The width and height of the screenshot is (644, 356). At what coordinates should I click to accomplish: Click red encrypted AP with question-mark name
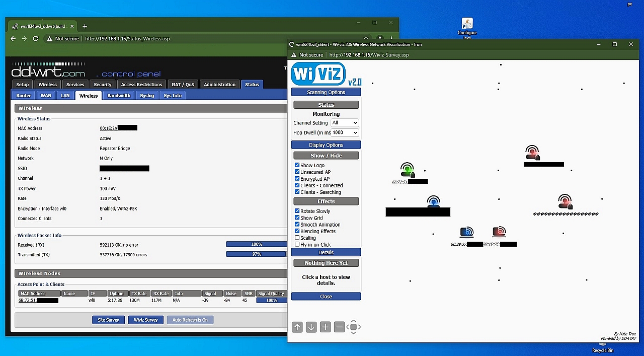(x=566, y=202)
